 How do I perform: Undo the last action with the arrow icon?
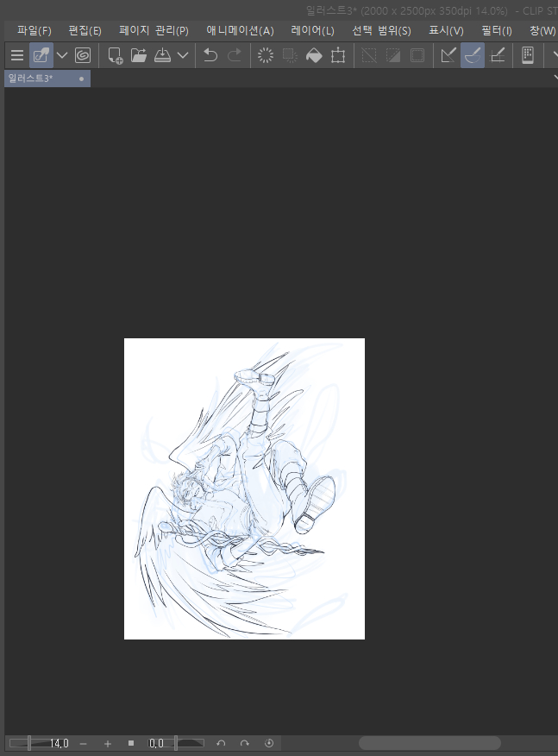click(210, 55)
